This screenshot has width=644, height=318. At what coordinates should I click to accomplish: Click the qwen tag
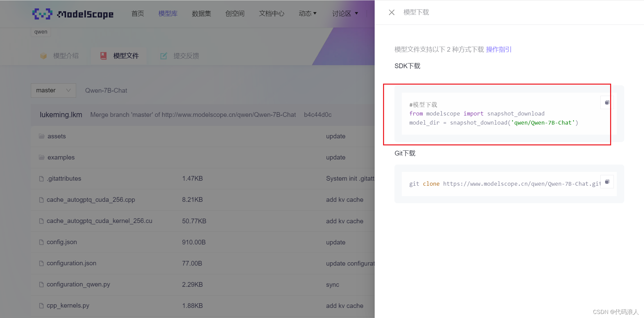(x=41, y=32)
